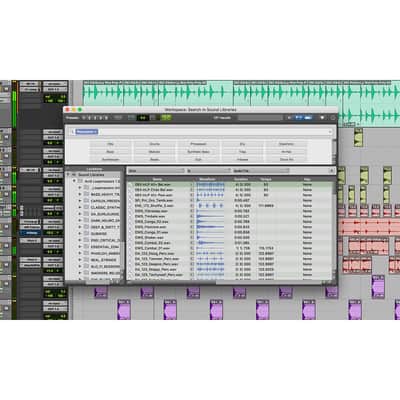
Task: Click speaker icon on EWS_Cymbal_02.wav row
Action: coord(192,243)
